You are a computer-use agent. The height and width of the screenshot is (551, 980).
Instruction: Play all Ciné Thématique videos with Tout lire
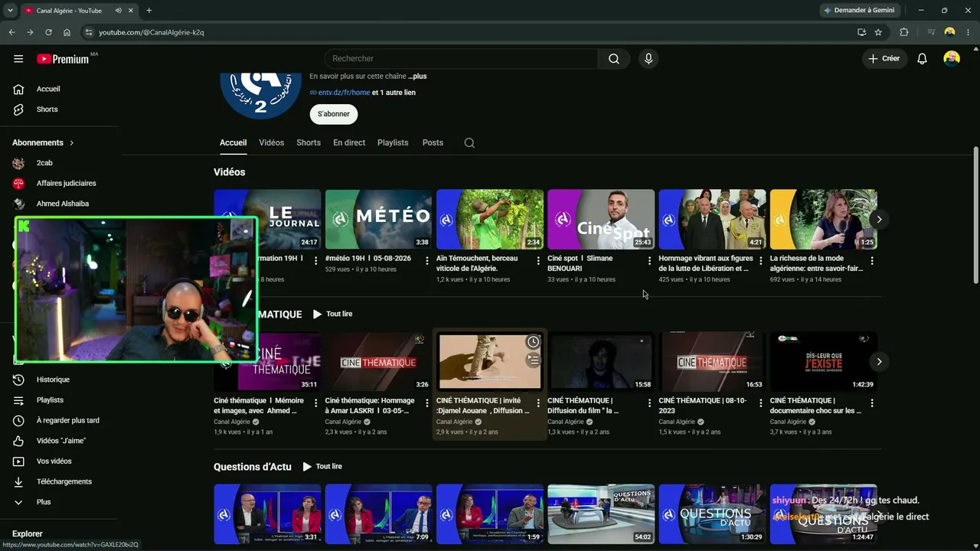click(333, 314)
